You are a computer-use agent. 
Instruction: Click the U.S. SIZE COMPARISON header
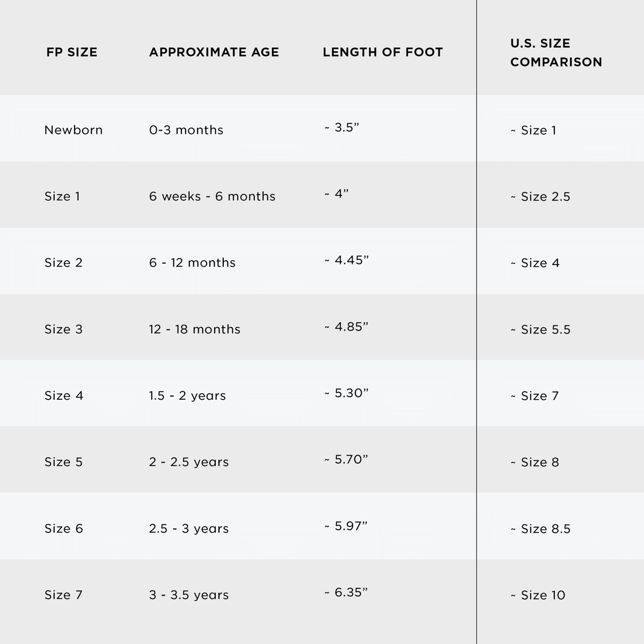tap(556, 53)
